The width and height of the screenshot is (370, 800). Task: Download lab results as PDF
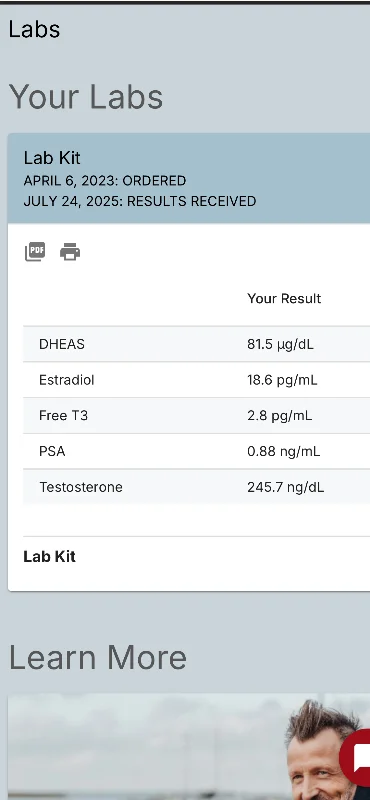tap(35, 252)
